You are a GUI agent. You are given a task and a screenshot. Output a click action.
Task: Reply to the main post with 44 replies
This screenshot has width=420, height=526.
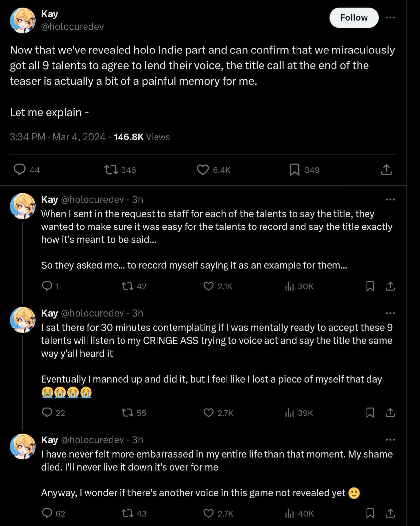pyautogui.click(x=20, y=170)
